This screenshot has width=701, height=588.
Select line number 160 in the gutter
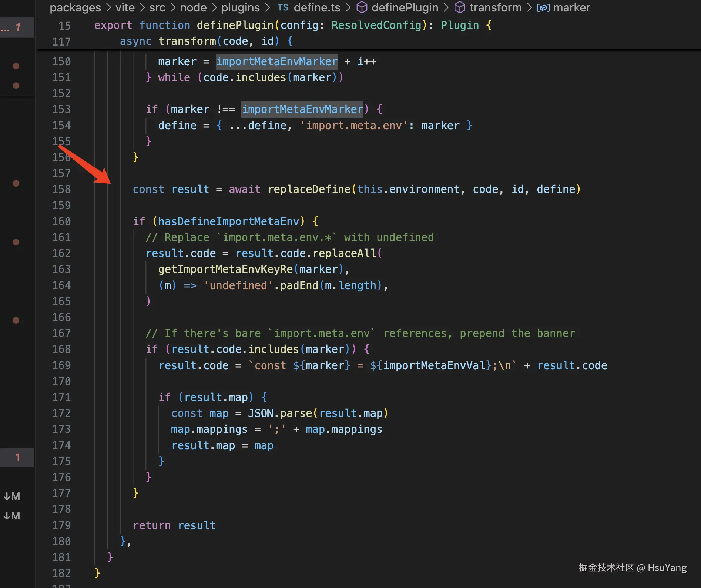click(x=61, y=221)
